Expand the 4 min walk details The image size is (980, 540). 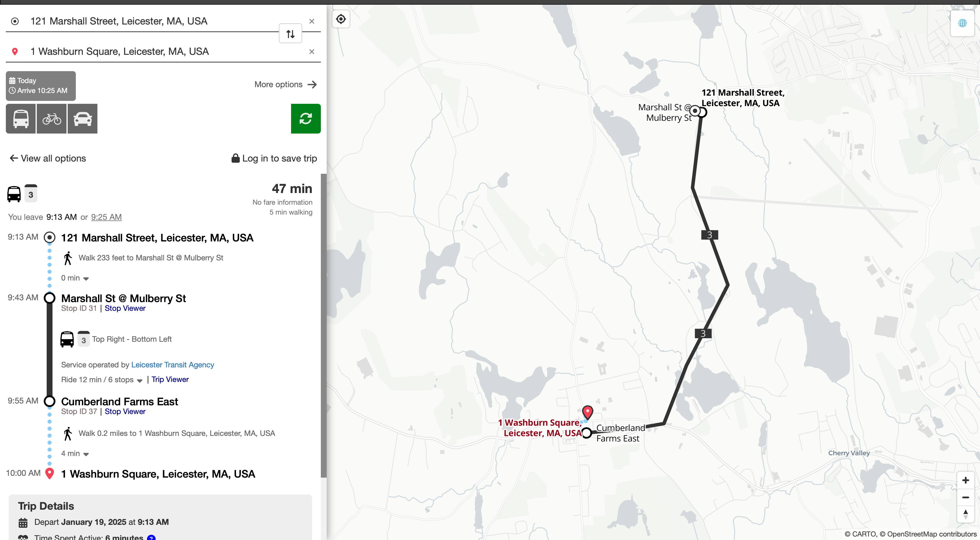[x=75, y=453]
